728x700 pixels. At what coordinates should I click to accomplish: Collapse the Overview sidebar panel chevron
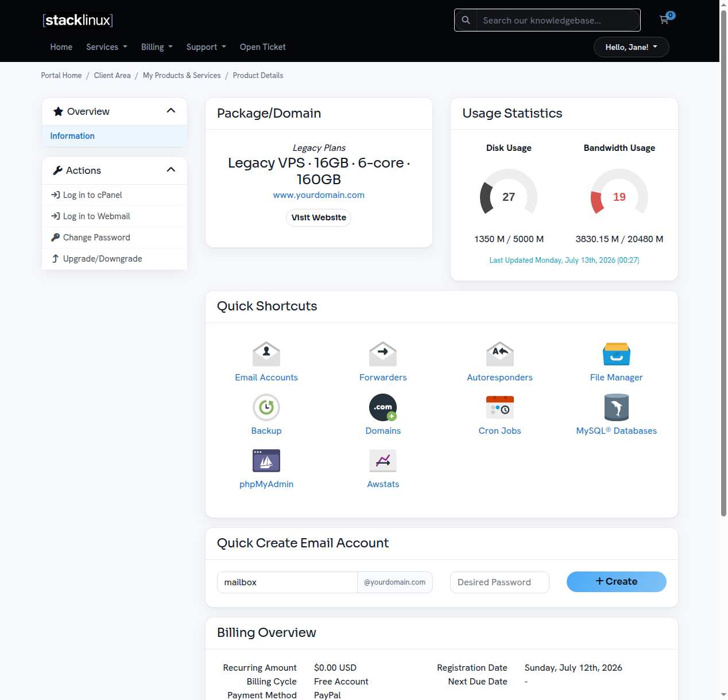171,111
